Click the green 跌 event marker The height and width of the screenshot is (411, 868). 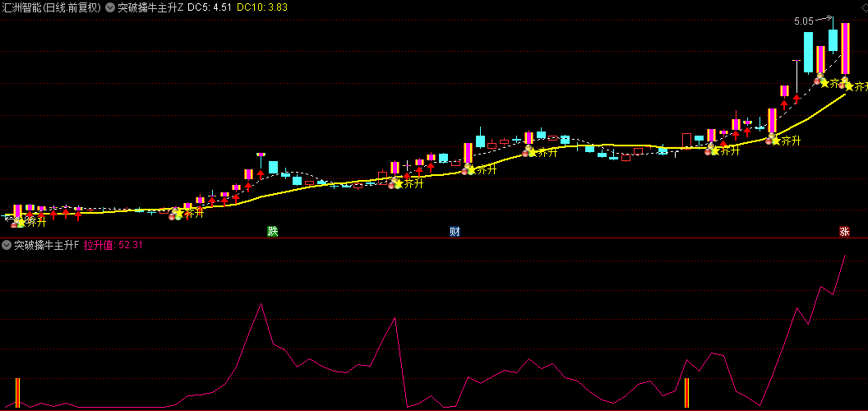pos(272,232)
